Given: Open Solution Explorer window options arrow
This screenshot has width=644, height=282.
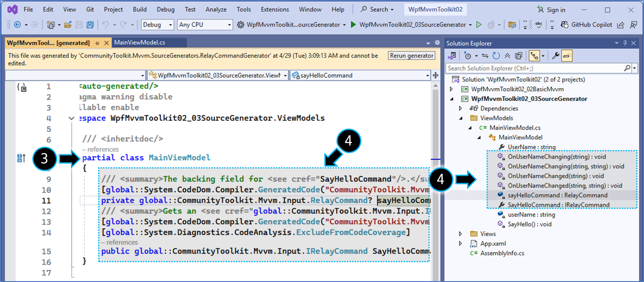Looking at the screenshot, I should click(x=616, y=43).
